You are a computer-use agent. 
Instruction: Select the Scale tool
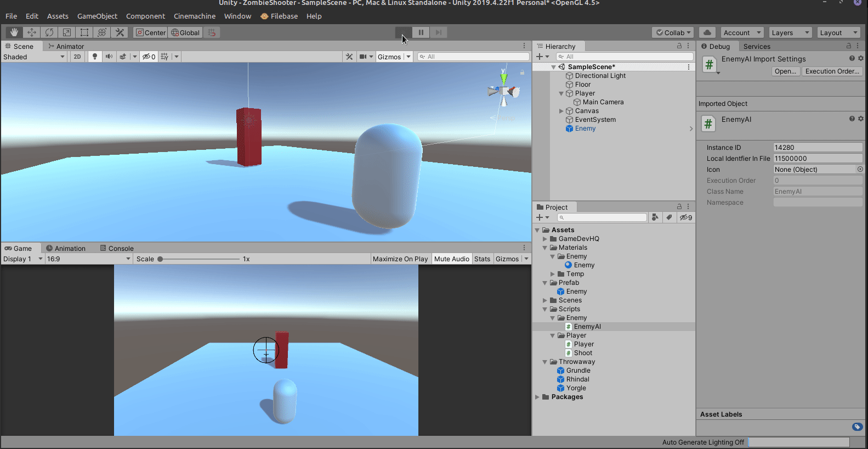click(67, 32)
